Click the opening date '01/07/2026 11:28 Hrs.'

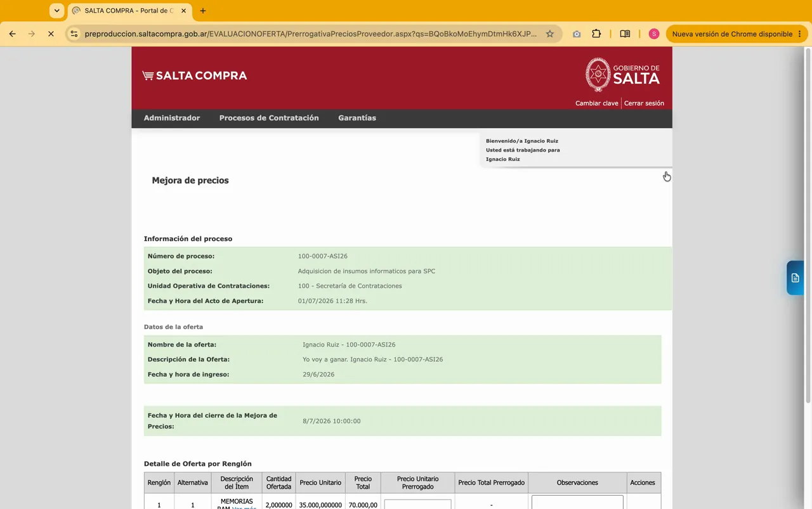pyautogui.click(x=332, y=301)
